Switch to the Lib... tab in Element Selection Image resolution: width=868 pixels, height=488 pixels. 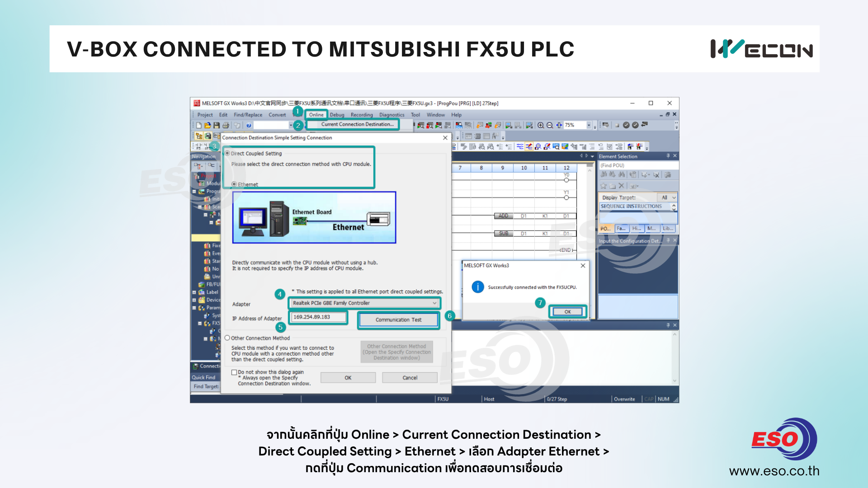[x=668, y=229]
